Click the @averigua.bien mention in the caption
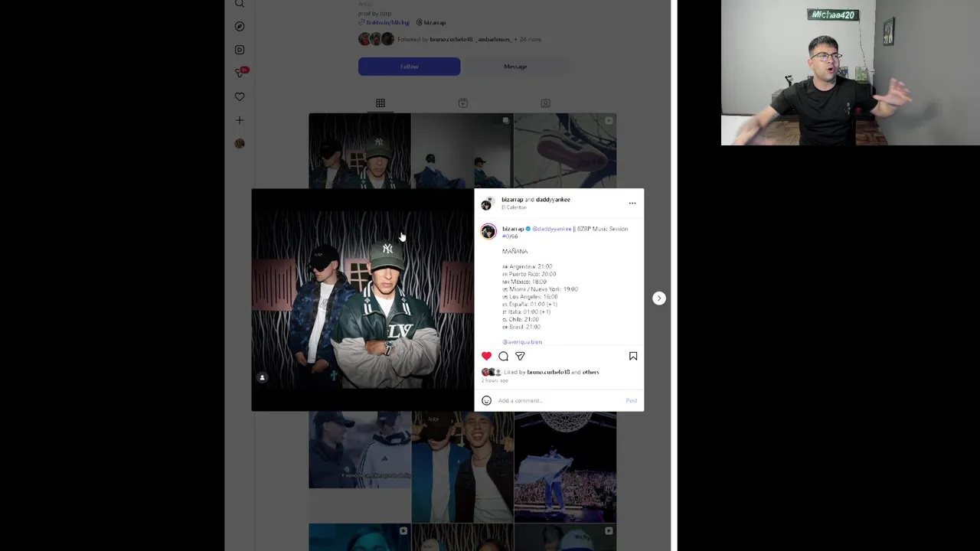This screenshot has width=980, height=551. tap(522, 342)
